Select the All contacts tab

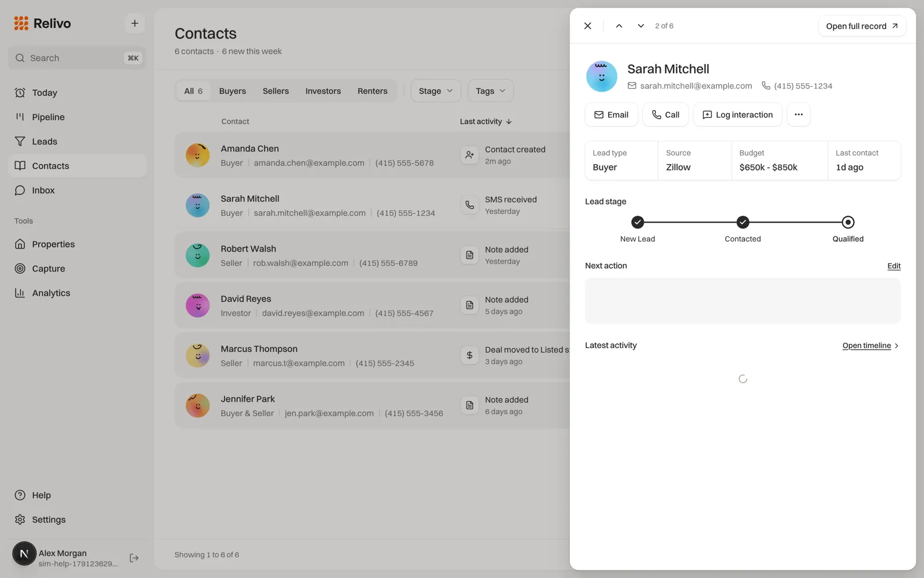[193, 91]
